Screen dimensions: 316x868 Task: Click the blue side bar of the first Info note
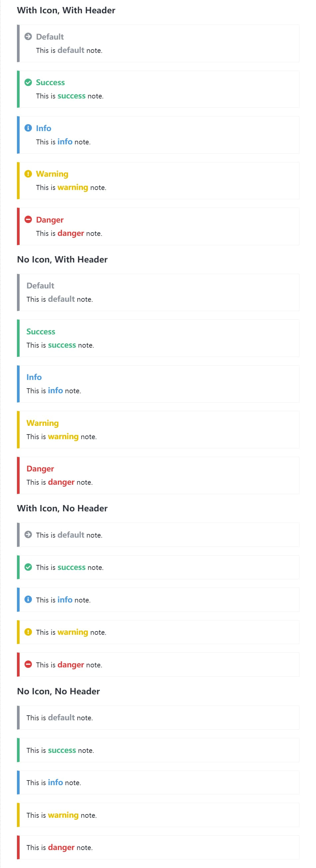[x=18, y=135]
